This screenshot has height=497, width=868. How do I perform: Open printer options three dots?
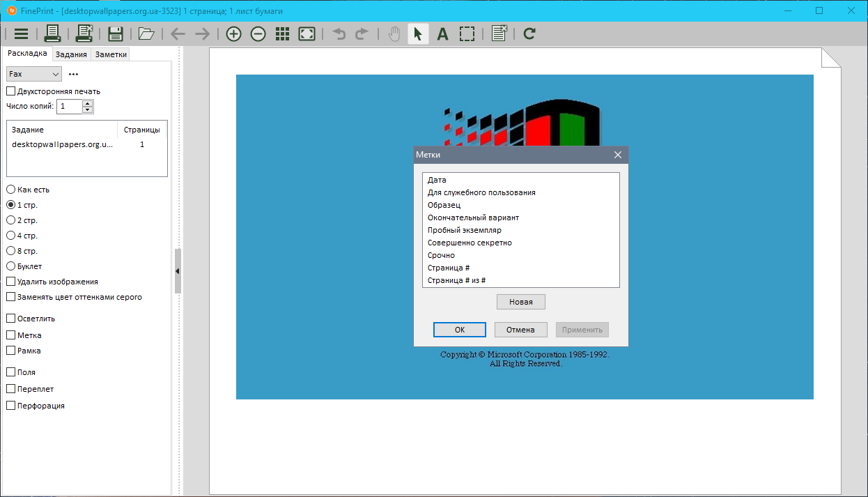[74, 74]
